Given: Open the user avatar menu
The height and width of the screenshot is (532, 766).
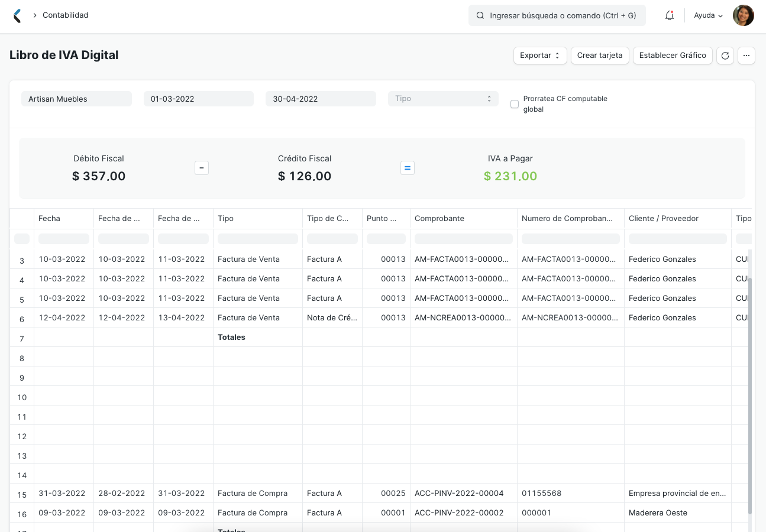Looking at the screenshot, I should point(744,15).
